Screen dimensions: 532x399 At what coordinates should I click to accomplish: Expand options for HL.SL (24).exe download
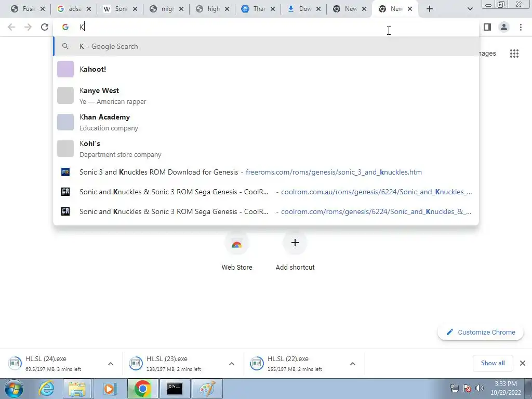(111, 363)
